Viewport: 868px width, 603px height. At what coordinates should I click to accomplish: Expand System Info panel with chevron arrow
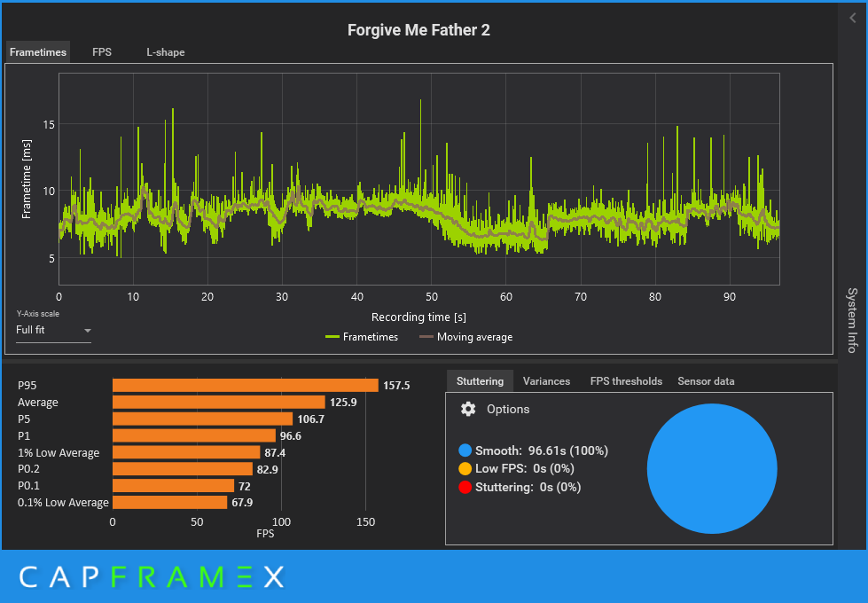coord(853,19)
